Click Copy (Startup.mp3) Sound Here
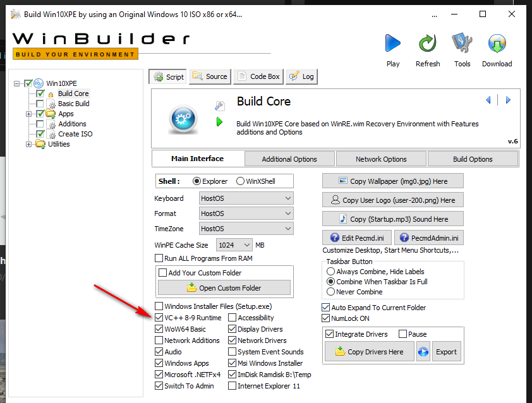532x403 pixels. tap(393, 219)
